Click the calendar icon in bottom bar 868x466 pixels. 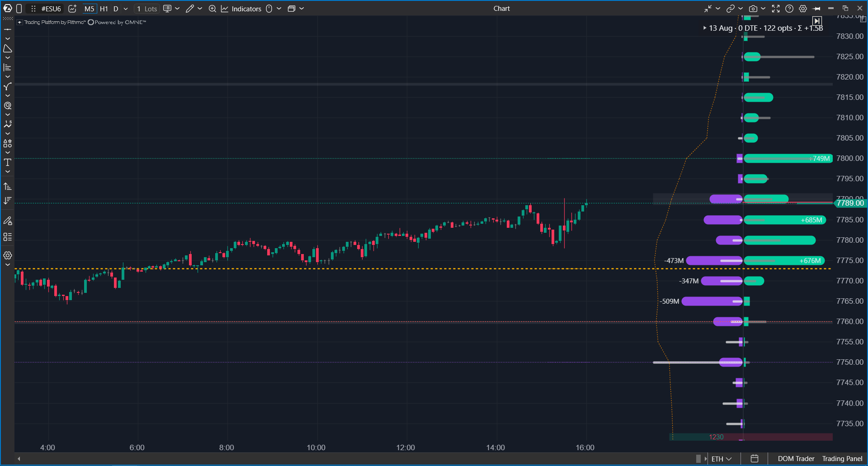[755, 459]
